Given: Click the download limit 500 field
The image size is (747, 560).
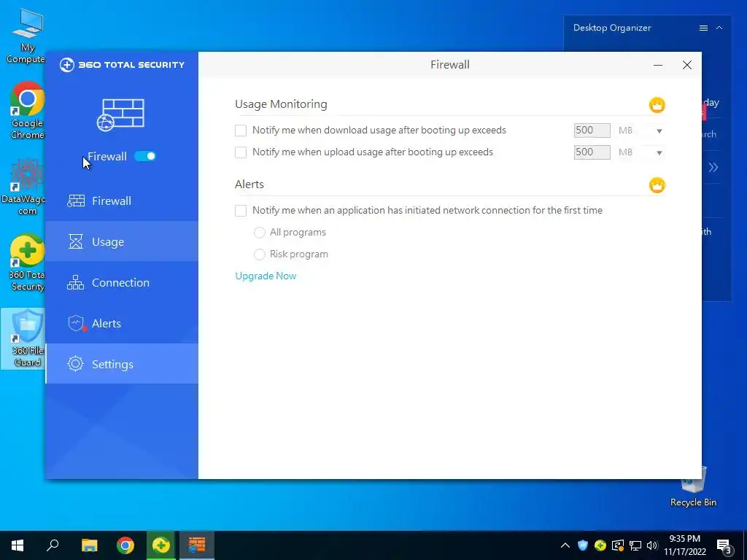Looking at the screenshot, I should 592,131.
